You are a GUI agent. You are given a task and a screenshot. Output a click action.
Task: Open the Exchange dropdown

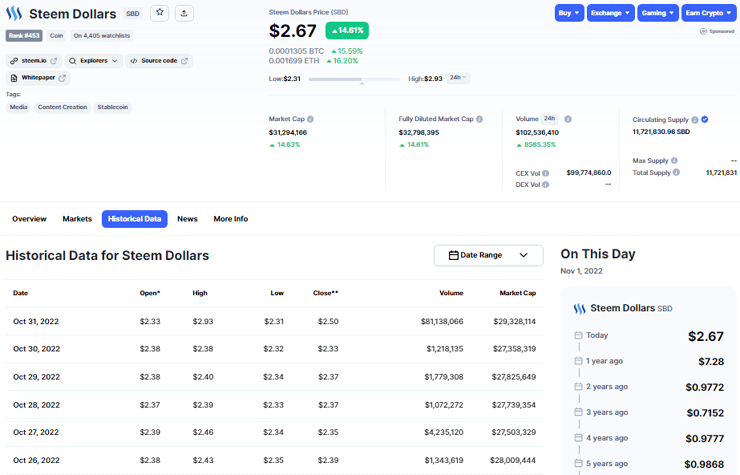click(610, 13)
